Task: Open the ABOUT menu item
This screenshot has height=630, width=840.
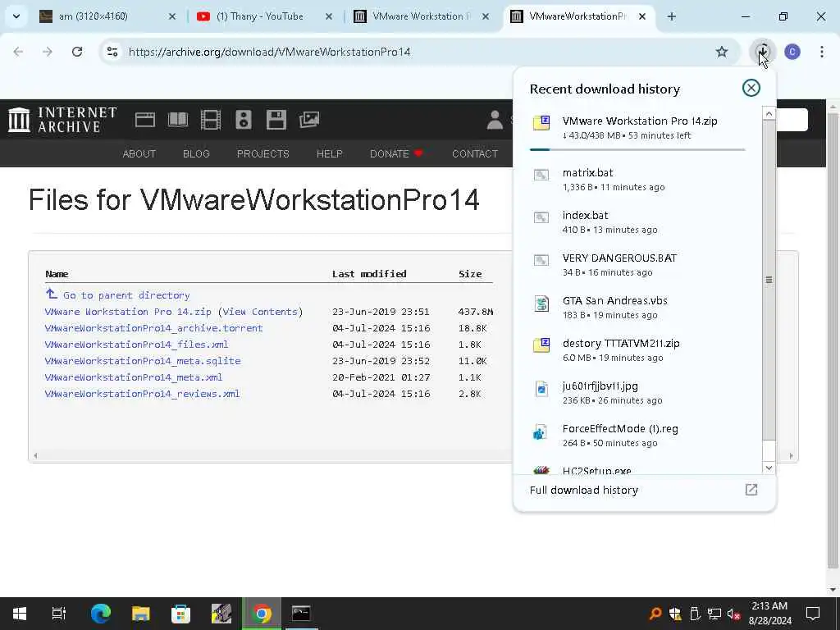Action: pos(139,153)
